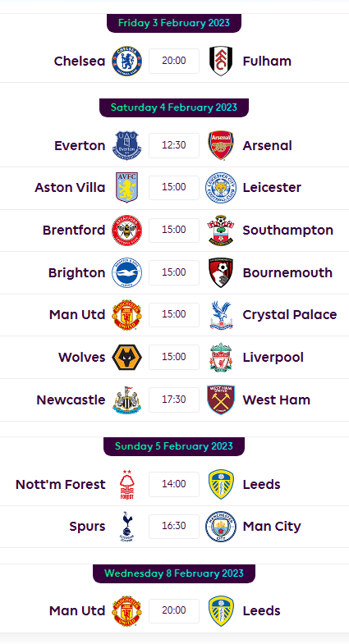Click the 17:30 Newcastle v West Ham time
This screenshot has width=349, height=644.
[174, 400]
